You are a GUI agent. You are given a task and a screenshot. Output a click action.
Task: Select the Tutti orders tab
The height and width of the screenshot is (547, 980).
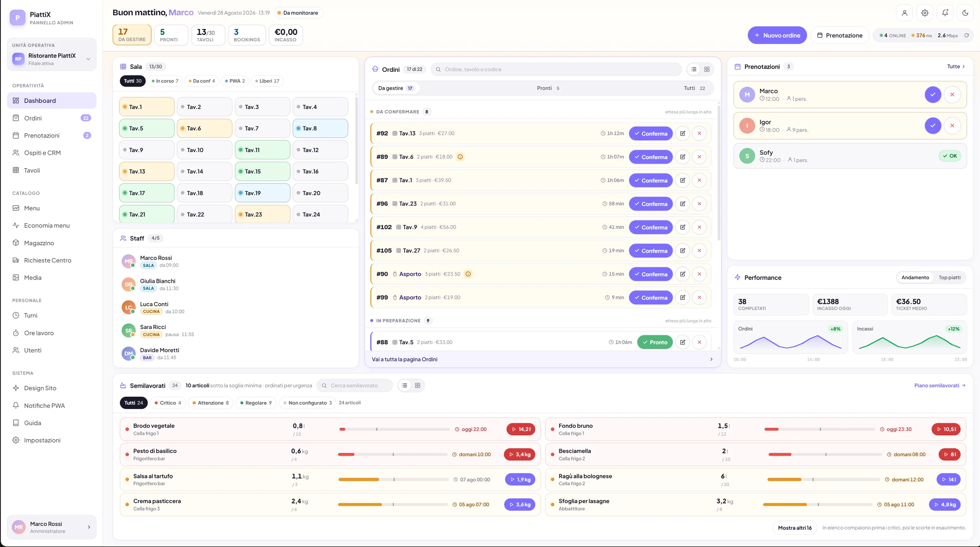[694, 88]
